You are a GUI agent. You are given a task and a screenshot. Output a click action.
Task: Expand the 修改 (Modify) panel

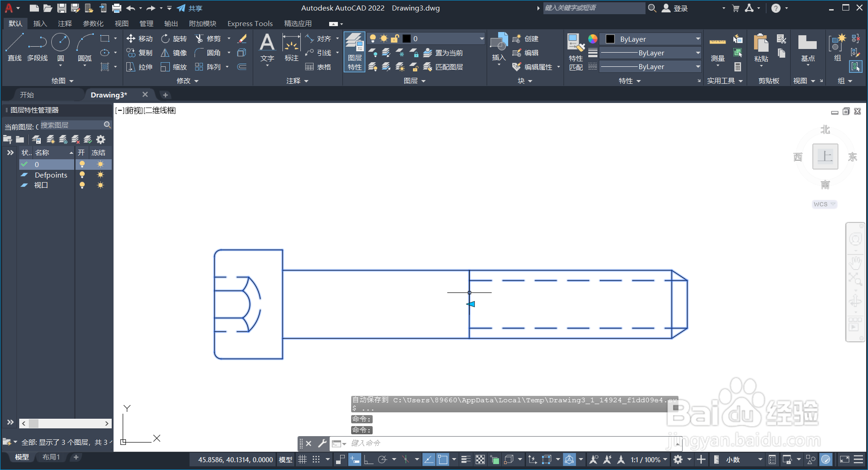click(188, 81)
